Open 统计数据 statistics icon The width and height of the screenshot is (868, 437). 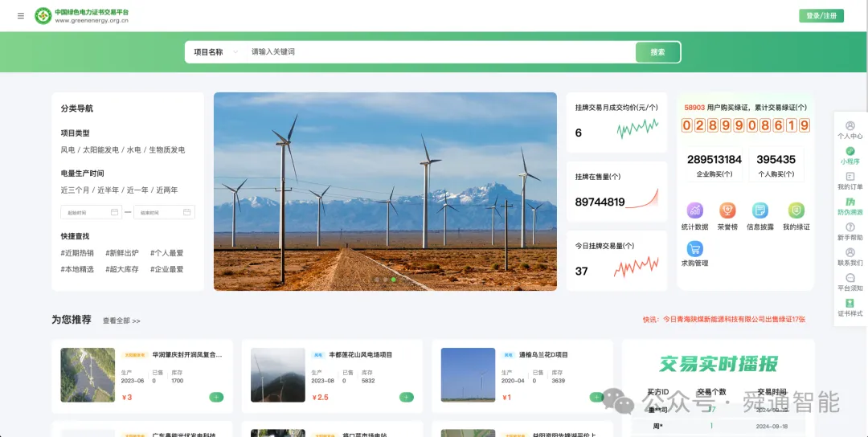pos(694,210)
